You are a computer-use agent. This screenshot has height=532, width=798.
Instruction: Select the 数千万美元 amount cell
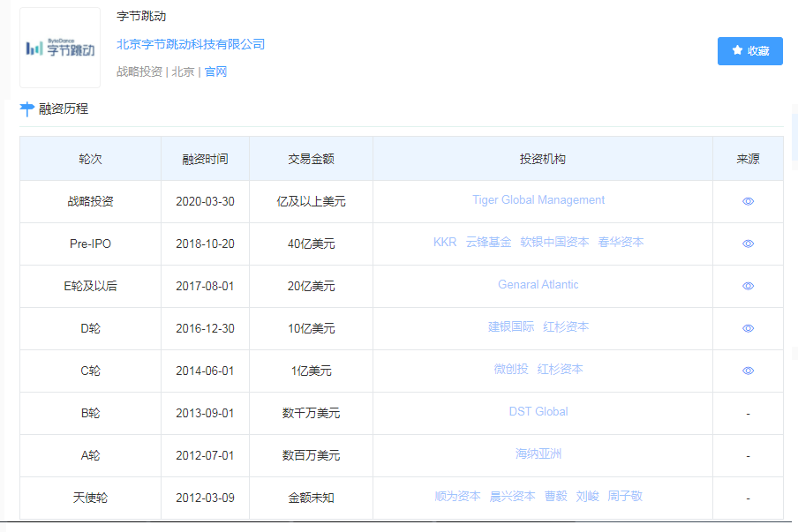[x=311, y=413]
